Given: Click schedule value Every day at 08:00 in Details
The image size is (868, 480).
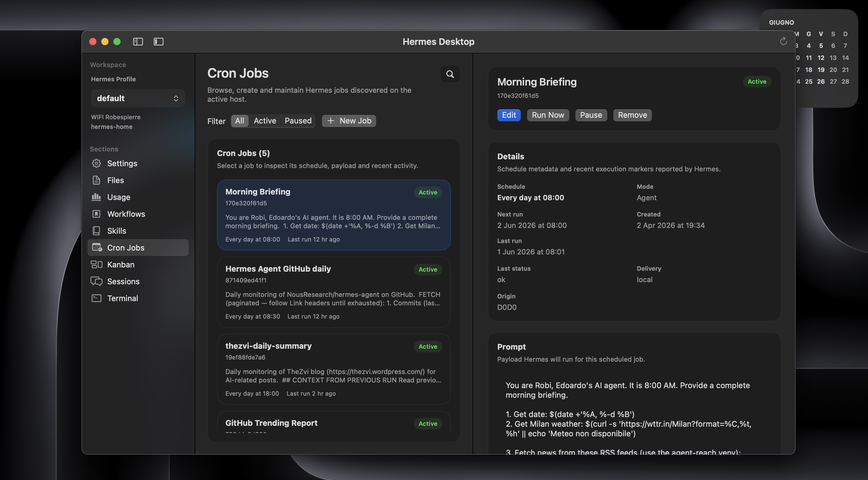Looking at the screenshot, I should pyautogui.click(x=531, y=198).
